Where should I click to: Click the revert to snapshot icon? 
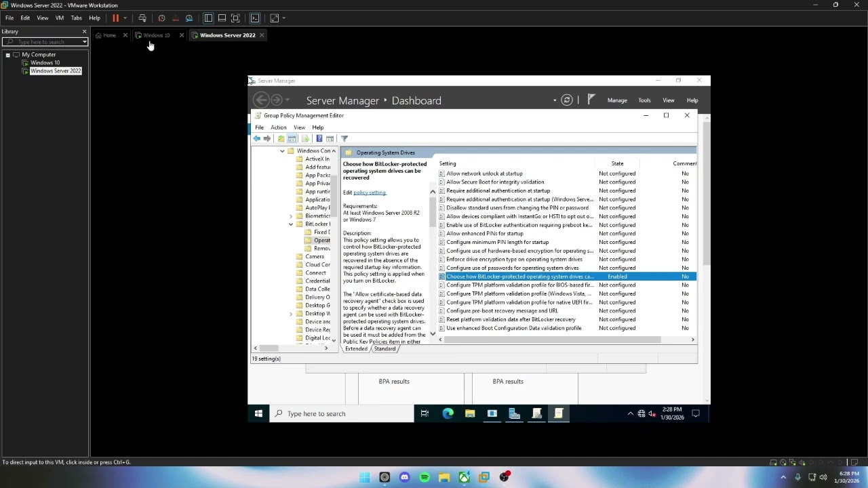[x=176, y=18]
